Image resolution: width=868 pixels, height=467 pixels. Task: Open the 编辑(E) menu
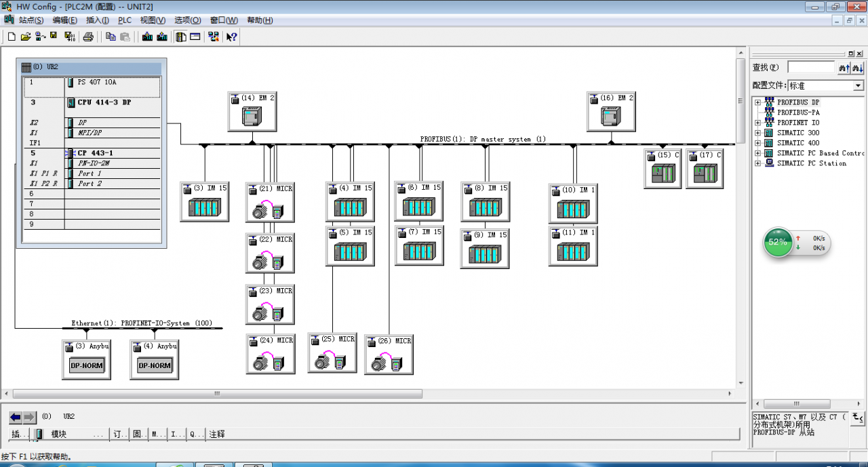(65, 20)
